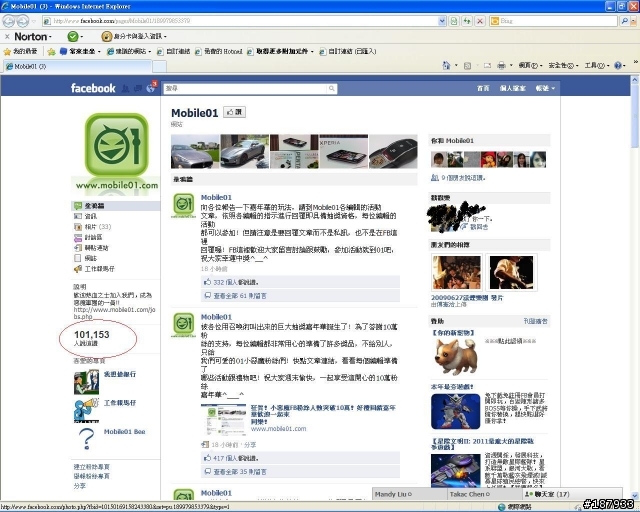Open the 工具 (Tools) command bar menu
Viewport: 640px width, 512px height.
point(596,65)
